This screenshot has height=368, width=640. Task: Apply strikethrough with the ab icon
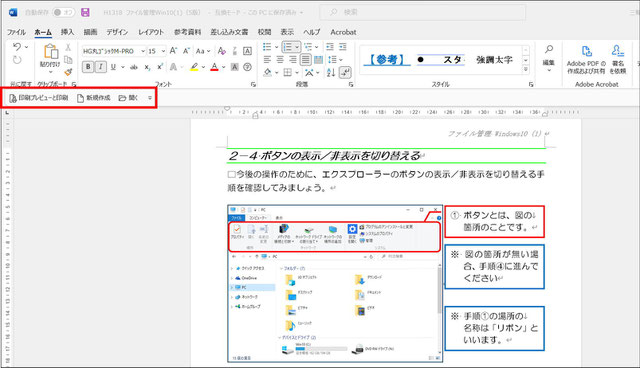coord(133,67)
